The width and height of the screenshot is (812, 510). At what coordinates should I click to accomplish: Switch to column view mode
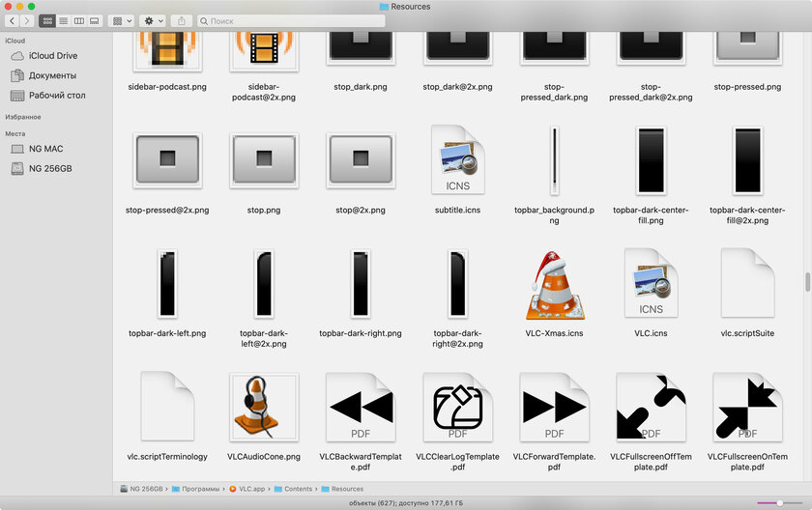pyautogui.click(x=78, y=20)
